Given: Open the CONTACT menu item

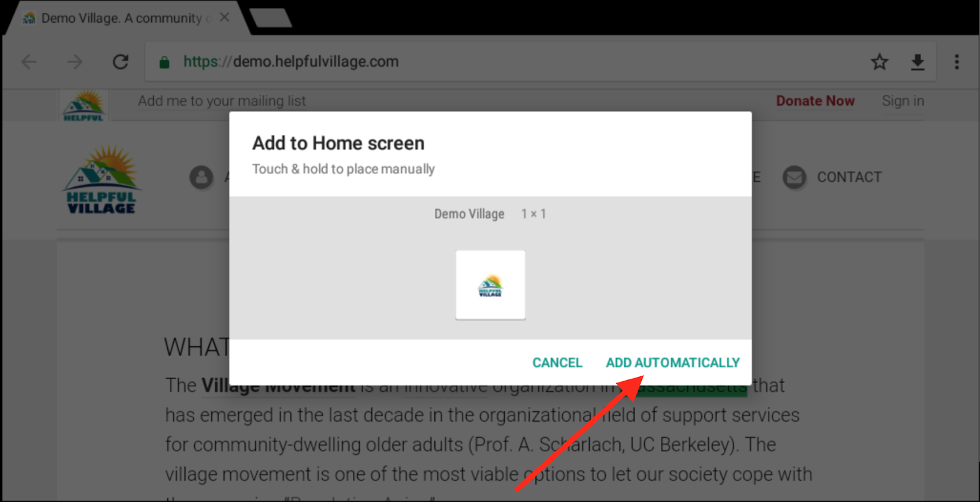Looking at the screenshot, I should click(849, 177).
